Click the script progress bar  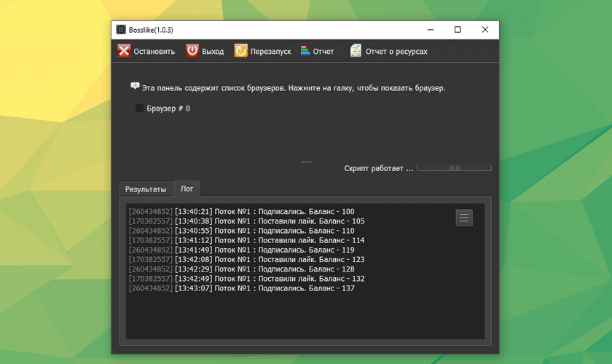tap(455, 168)
